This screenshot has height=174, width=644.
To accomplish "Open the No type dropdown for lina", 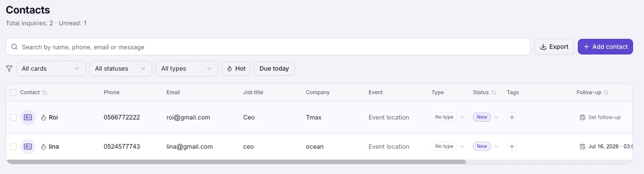I will 448,147.
